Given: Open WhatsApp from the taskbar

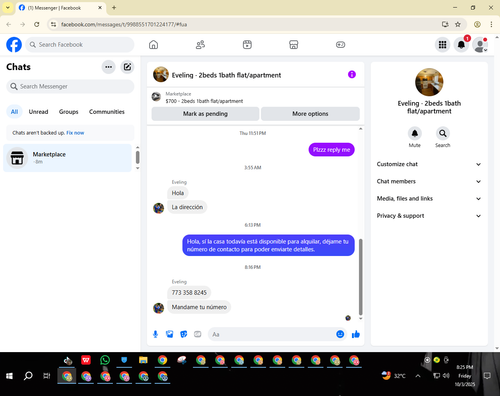Looking at the screenshot, I should tap(105, 360).
